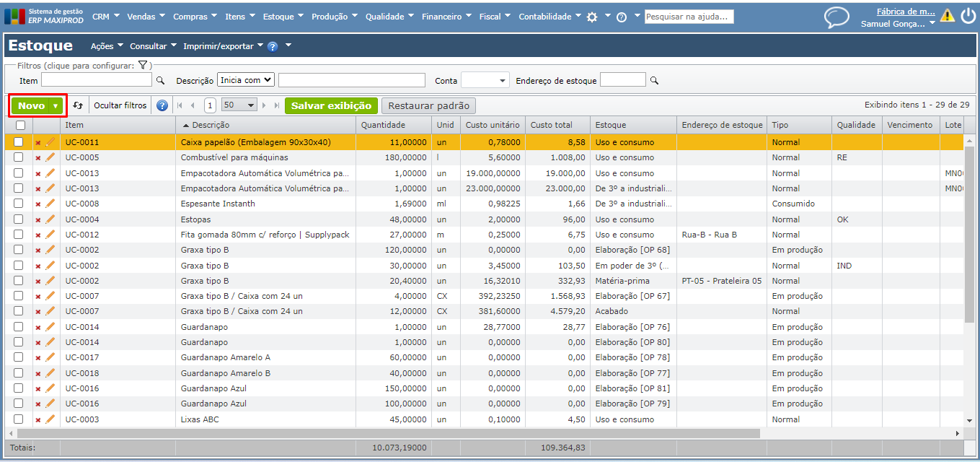The image size is (980, 462).
Task: Click the power logout icon
Action: [968, 16]
